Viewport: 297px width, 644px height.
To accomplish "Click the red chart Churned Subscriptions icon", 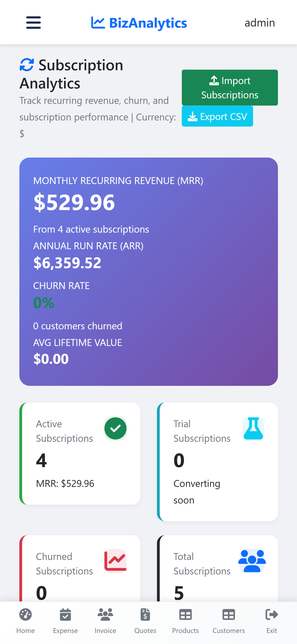I will tap(116, 561).
